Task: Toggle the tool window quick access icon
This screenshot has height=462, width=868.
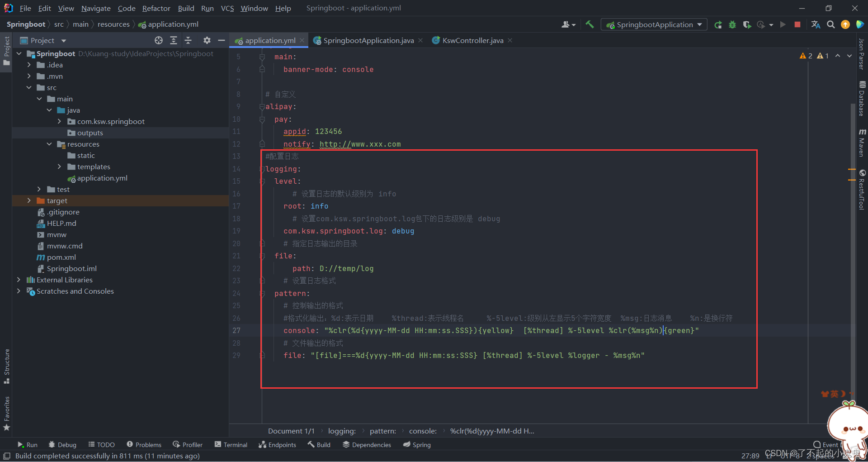Action: pyautogui.click(x=7, y=456)
